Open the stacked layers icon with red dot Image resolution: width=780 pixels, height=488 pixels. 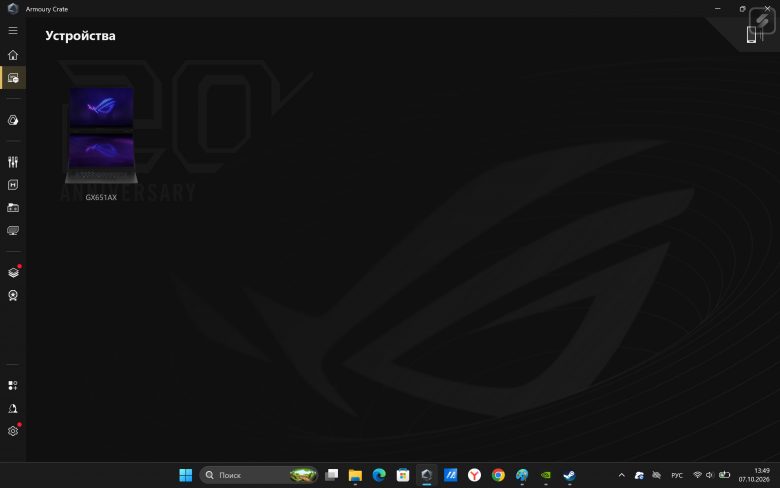coord(13,272)
